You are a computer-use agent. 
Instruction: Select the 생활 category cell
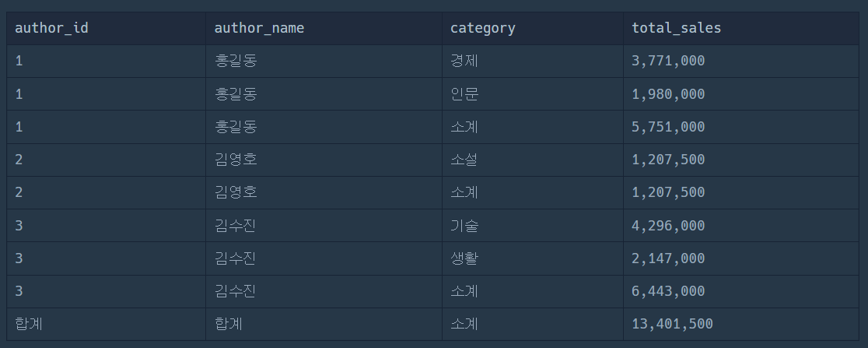click(533, 258)
